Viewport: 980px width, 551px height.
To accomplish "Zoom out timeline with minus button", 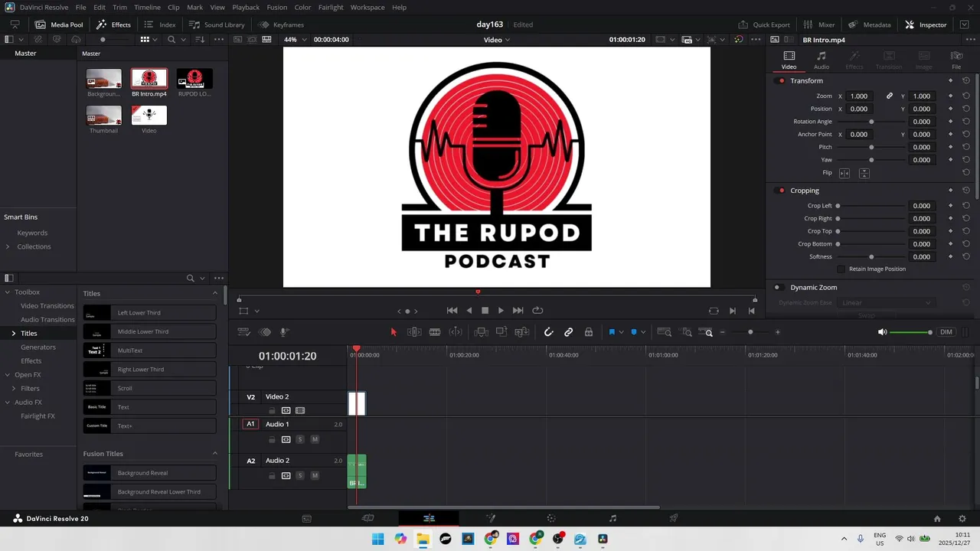I will click(723, 332).
